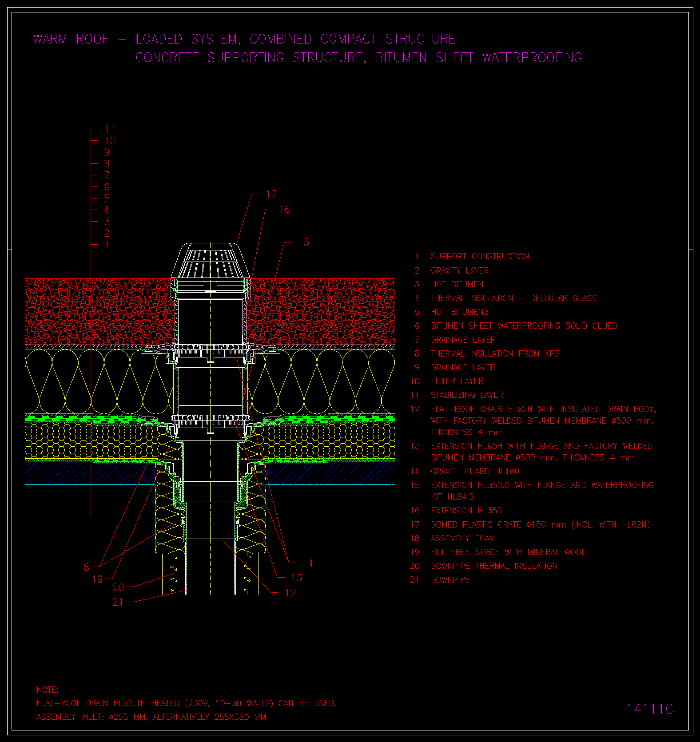700x742 pixels.
Task: Select legend text 'HOT BITUMEN3'
Action: 459,312
